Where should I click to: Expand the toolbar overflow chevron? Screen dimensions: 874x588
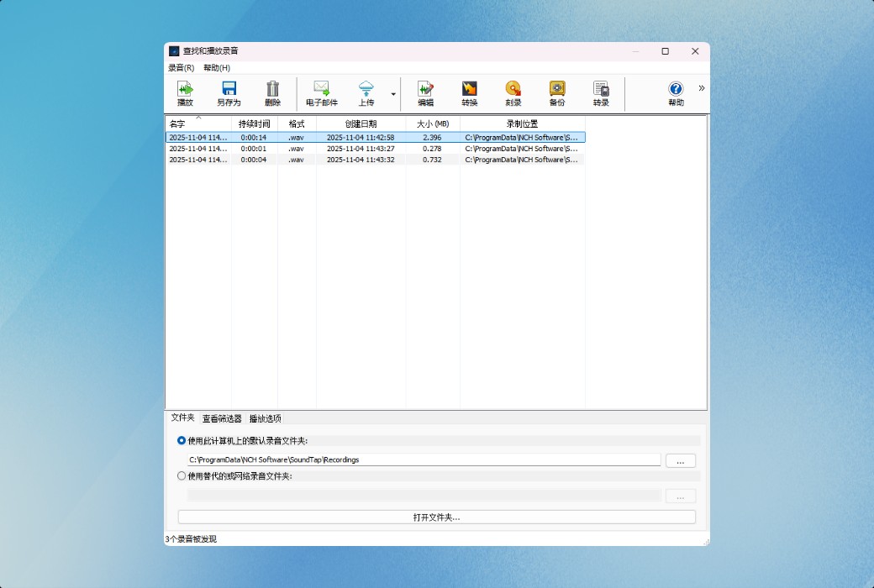tap(702, 87)
